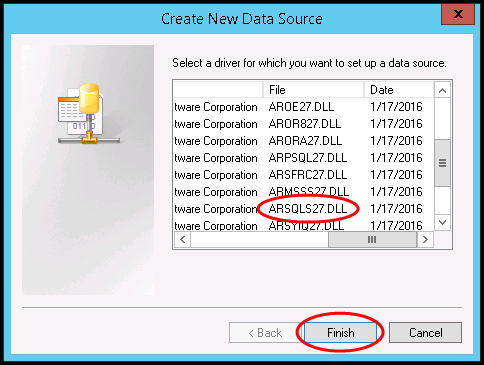
Task: Click the Cancel button
Action: (425, 332)
